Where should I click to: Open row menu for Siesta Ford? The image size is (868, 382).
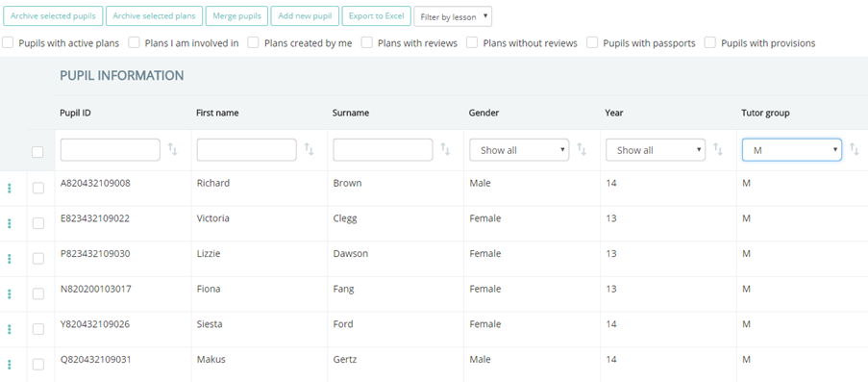(10, 329)
